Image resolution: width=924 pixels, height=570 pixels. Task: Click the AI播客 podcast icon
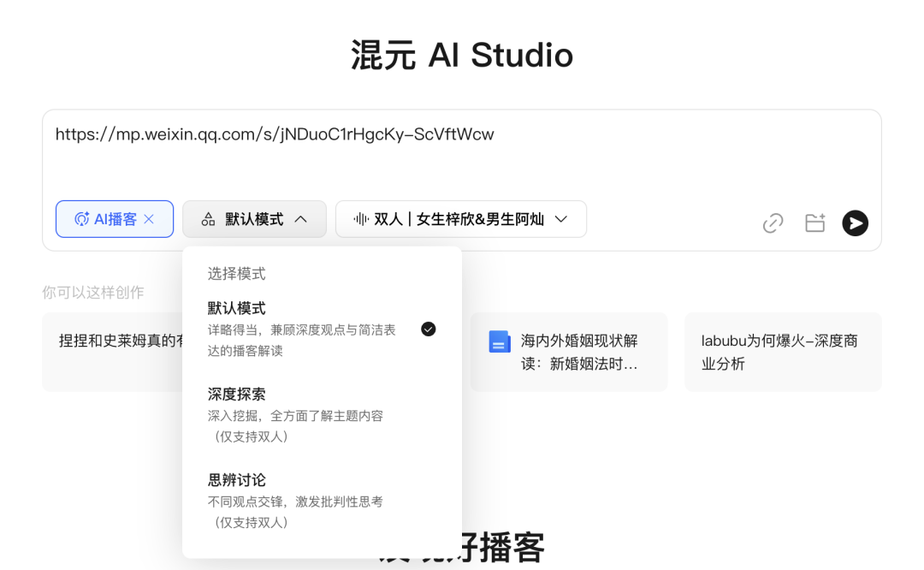[x=82, y=219]
